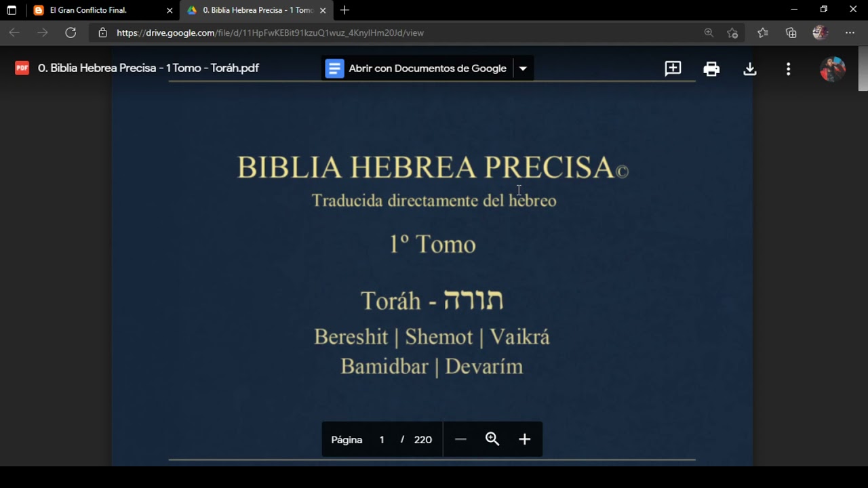This screenshot has width=868, height=488.
Task: Open the Collections icon
Action: 791,33
